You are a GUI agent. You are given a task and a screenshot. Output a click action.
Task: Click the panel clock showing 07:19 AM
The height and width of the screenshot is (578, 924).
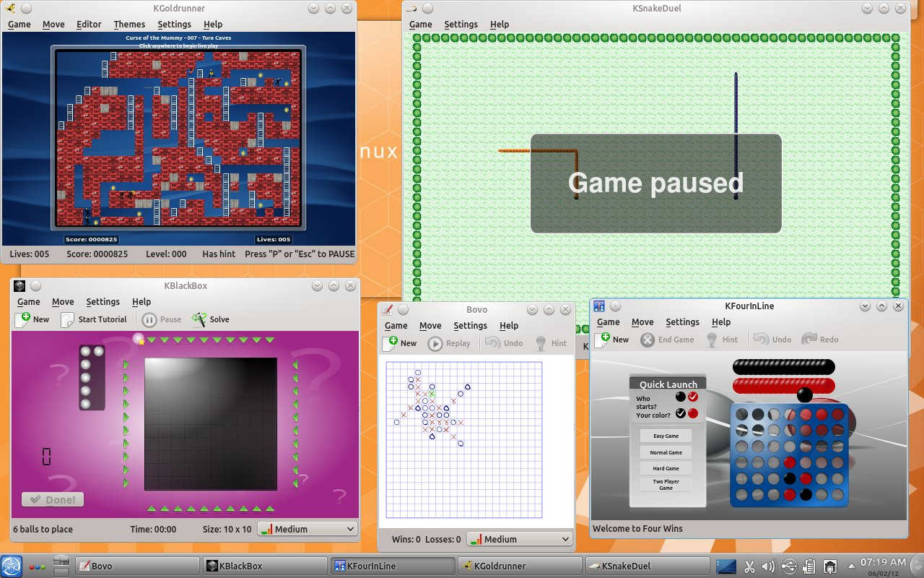[882, 566]
